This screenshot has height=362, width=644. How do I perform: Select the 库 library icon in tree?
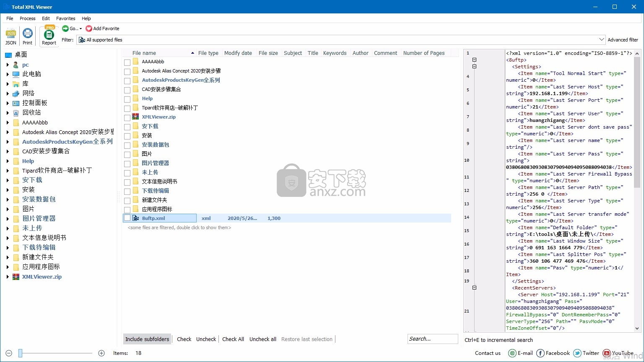16,84
